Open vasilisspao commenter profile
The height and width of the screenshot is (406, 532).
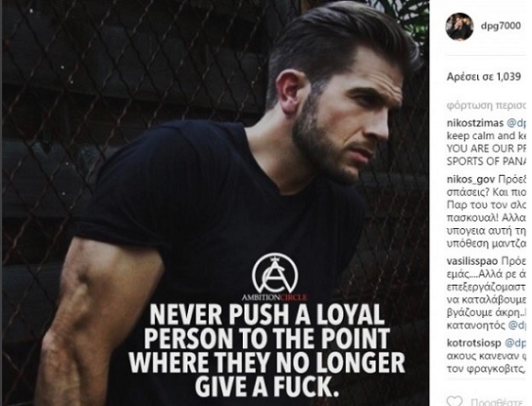point(472,261)
